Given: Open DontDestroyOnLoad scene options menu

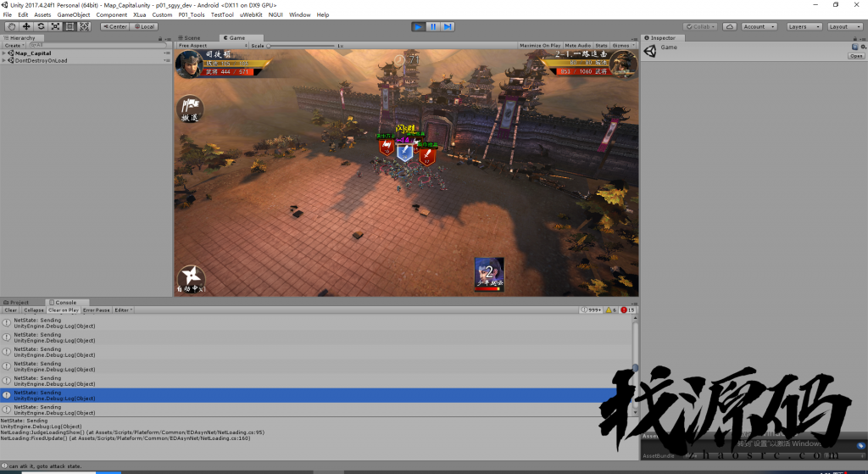Looking at the screenshot, I should point(167,60).
